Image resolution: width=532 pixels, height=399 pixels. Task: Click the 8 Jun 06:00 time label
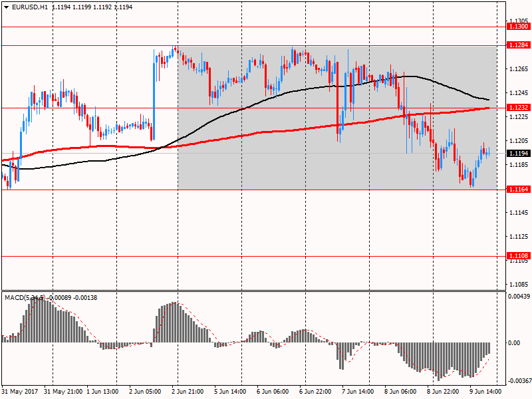400,392
